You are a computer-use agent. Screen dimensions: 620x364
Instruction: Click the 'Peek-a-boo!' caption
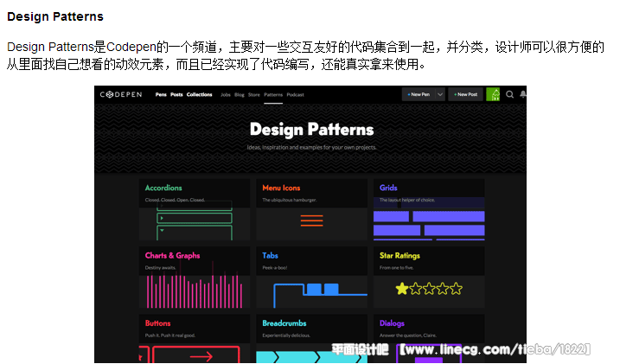tap(274, 268)
